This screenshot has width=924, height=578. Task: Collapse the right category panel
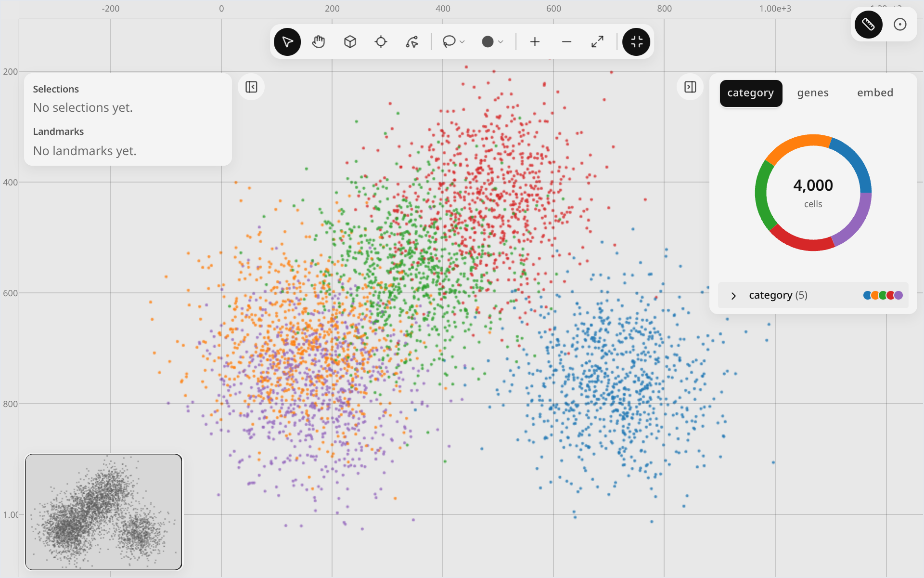click(690, 87)
